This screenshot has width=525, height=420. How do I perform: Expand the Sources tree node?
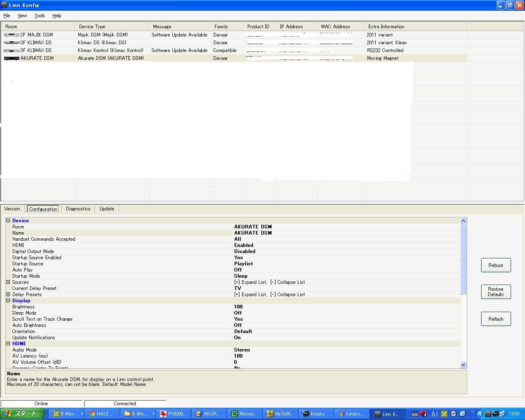point(8,282)
